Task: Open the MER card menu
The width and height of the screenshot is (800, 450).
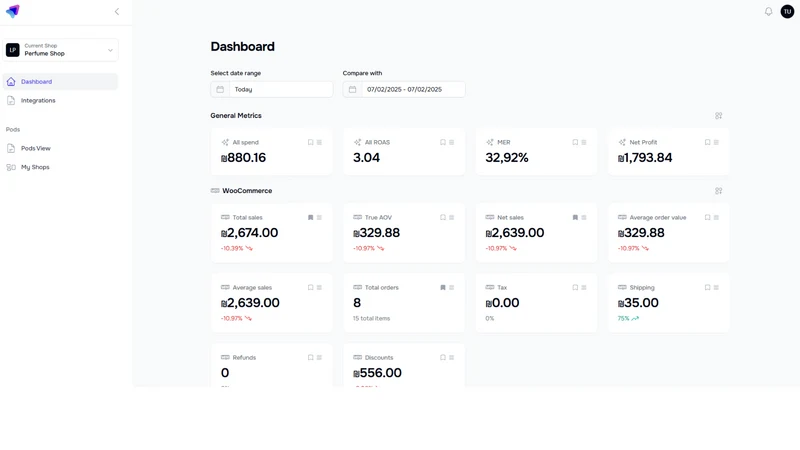Action: click(x=584, y=142)
